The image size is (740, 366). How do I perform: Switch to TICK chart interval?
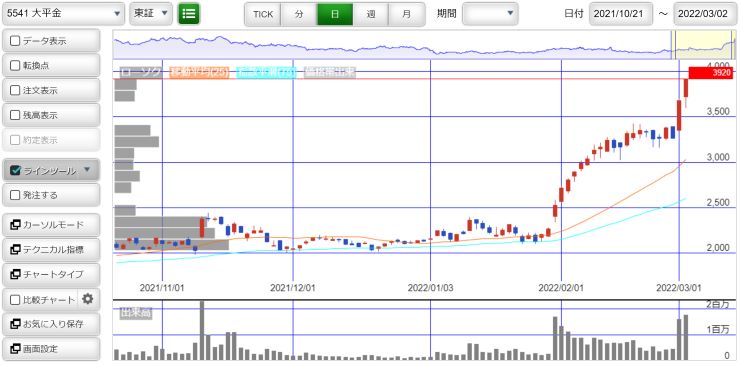point(263,14)
